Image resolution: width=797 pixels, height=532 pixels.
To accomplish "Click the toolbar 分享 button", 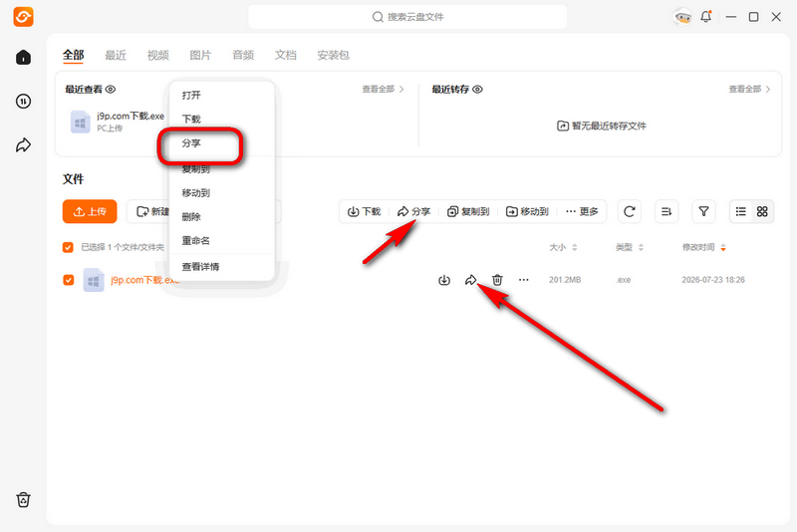I will pyautogui.click(x=413, y=211).
